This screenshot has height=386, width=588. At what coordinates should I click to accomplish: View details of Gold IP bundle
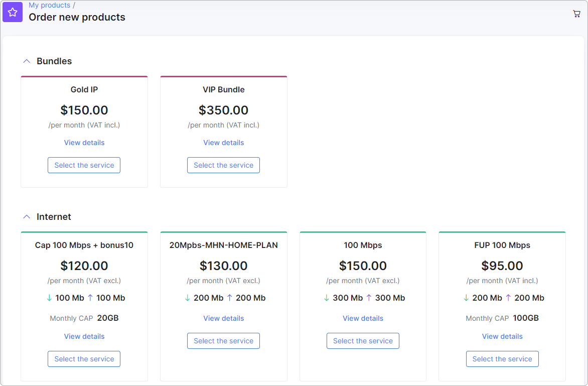pyautogui.click(x=84, y=143)
